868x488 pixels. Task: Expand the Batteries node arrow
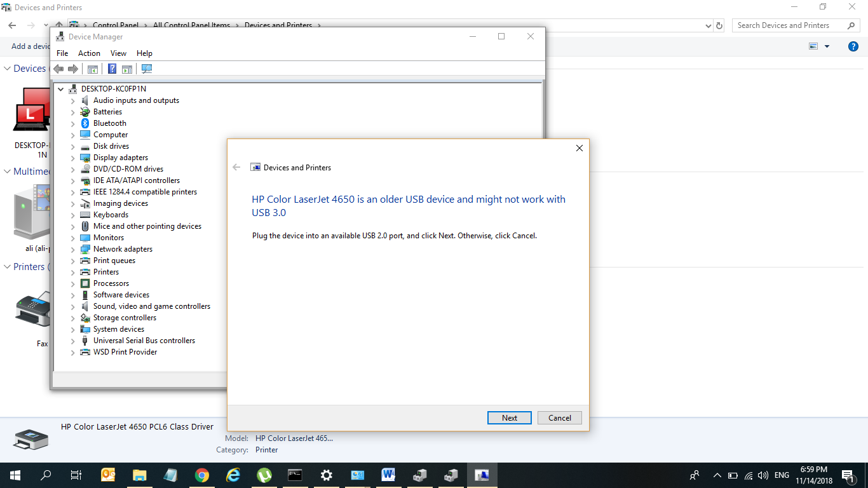click(x=72, y=112)
